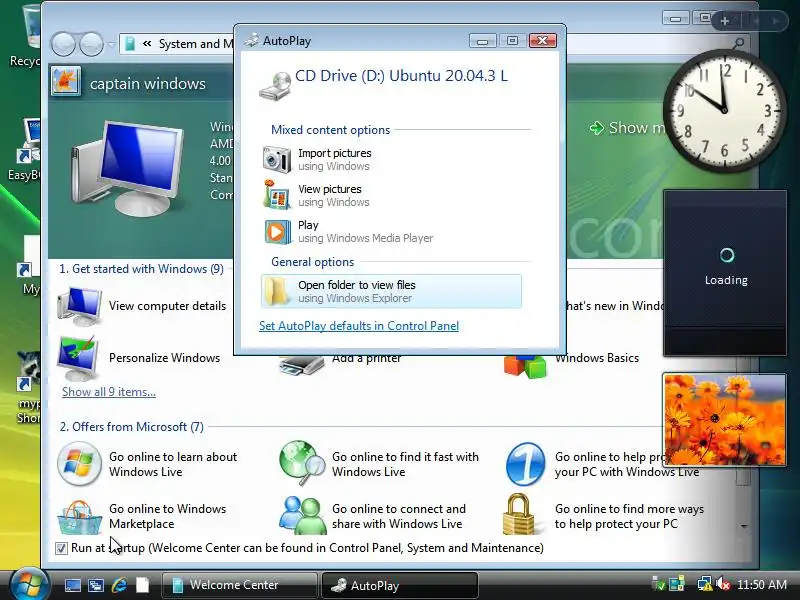The width and height of the screenshot is (800, 600).
Task: Click the network warning tray icon
Action: coord(705,584)
